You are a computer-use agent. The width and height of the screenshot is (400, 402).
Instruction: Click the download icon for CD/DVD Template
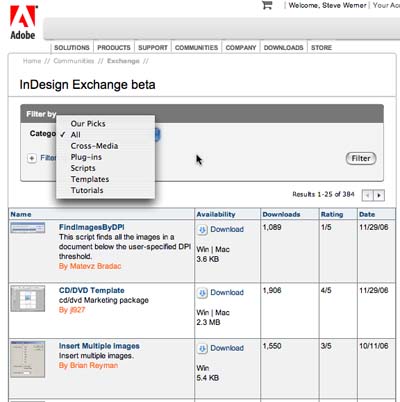(202, 293)
